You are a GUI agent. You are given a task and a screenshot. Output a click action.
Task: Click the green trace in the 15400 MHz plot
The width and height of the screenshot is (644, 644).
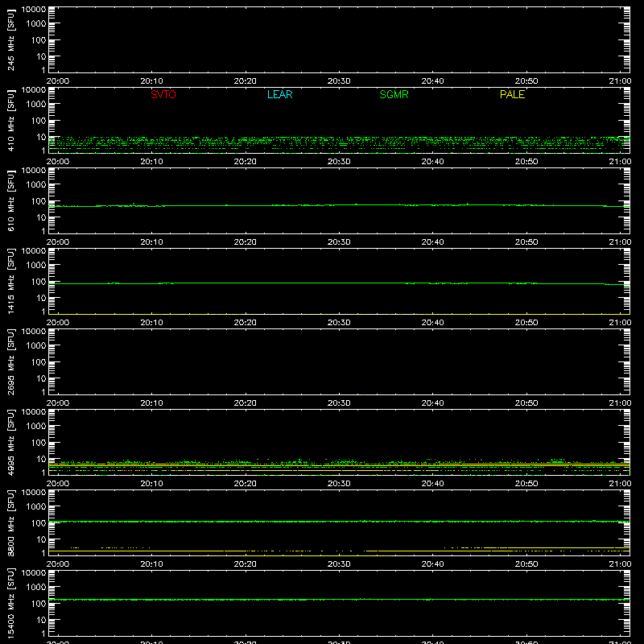tap(339, 600)
